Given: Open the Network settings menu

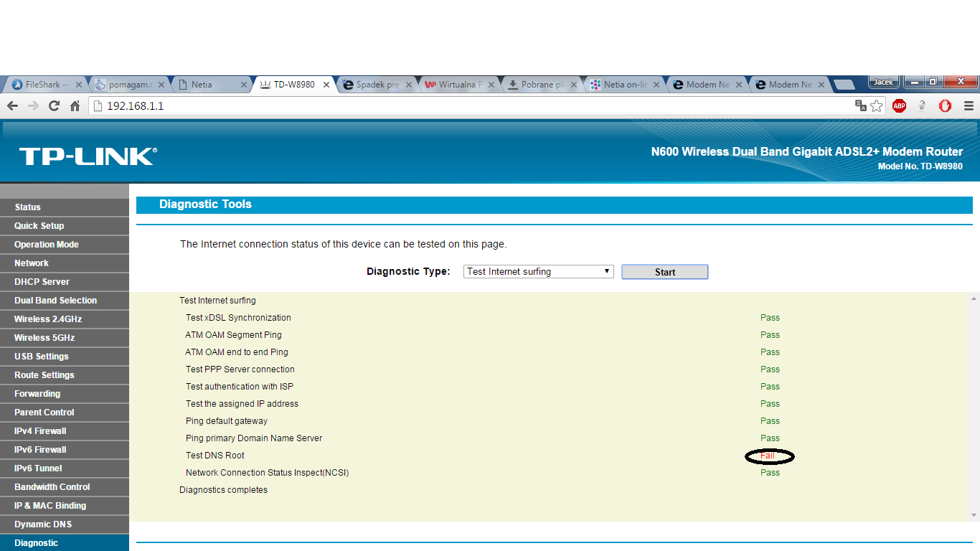Looking at the screenshot, I should coord(65,263).
